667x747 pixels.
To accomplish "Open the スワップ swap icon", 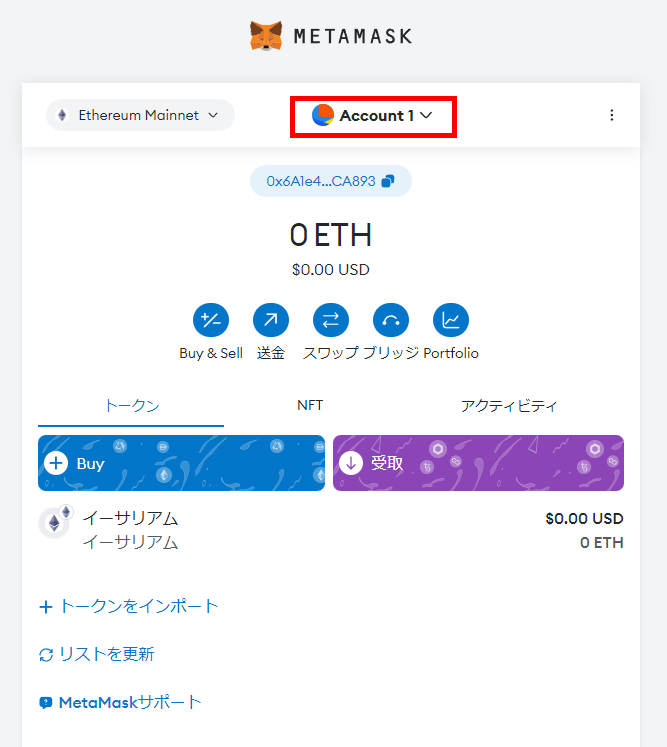I will point(331,320).
